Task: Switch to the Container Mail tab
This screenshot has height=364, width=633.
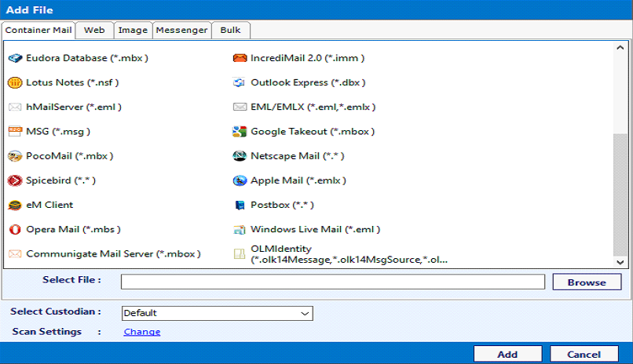Action: (x=38, y=31)
